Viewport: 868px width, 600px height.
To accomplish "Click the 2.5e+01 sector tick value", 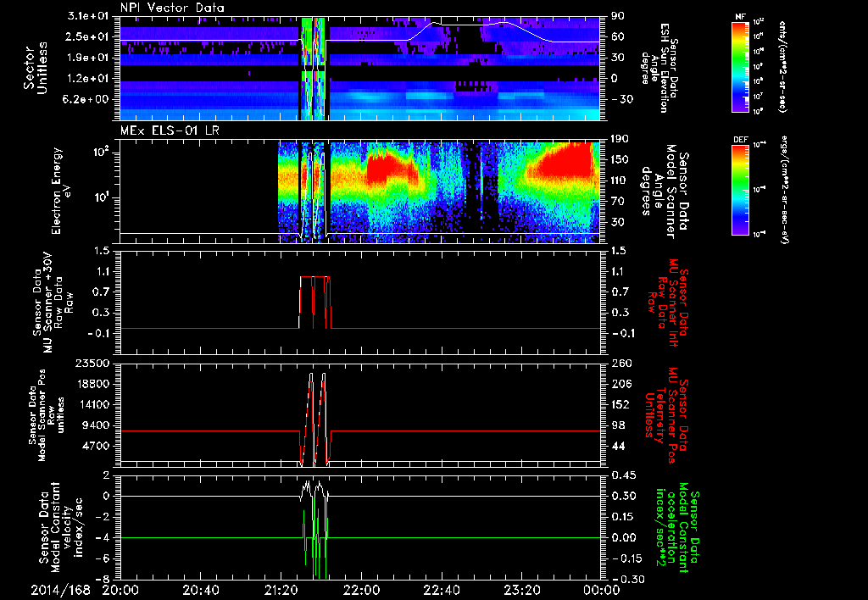I will click(88, 36).
